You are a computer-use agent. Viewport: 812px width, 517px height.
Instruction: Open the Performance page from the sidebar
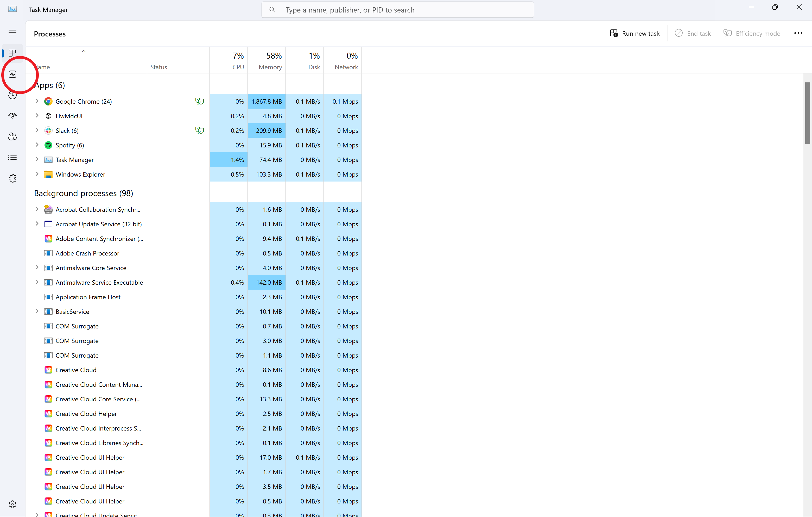click(x=12, y=74)
